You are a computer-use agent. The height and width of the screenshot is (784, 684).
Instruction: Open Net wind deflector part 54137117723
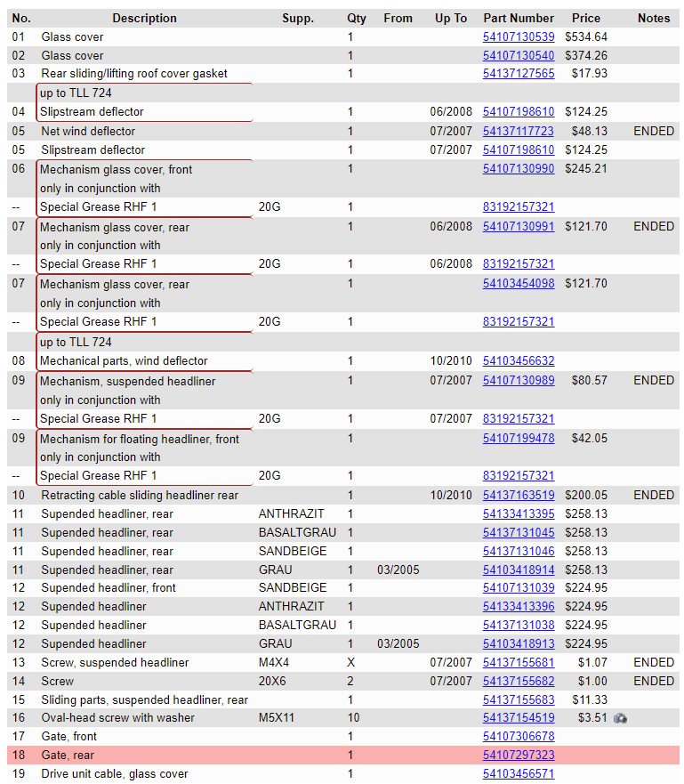[x=519, y=131]
